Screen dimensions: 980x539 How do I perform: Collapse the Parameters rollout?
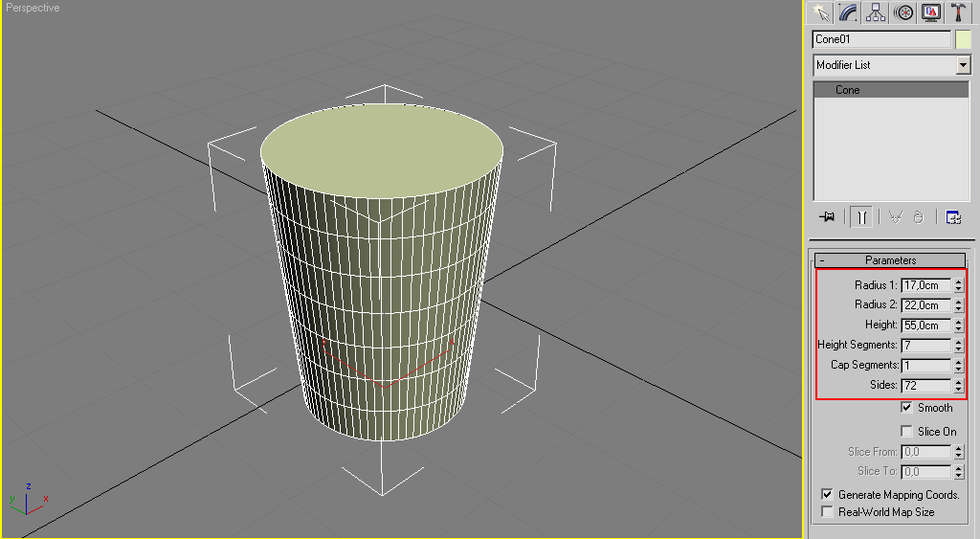(x=891, y=260)
